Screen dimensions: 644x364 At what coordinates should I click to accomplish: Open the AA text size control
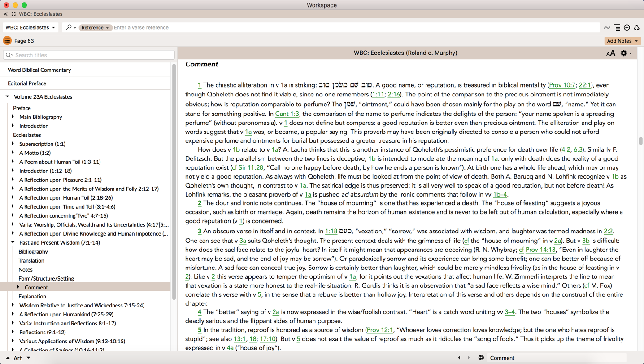click(x=610, y=53)
